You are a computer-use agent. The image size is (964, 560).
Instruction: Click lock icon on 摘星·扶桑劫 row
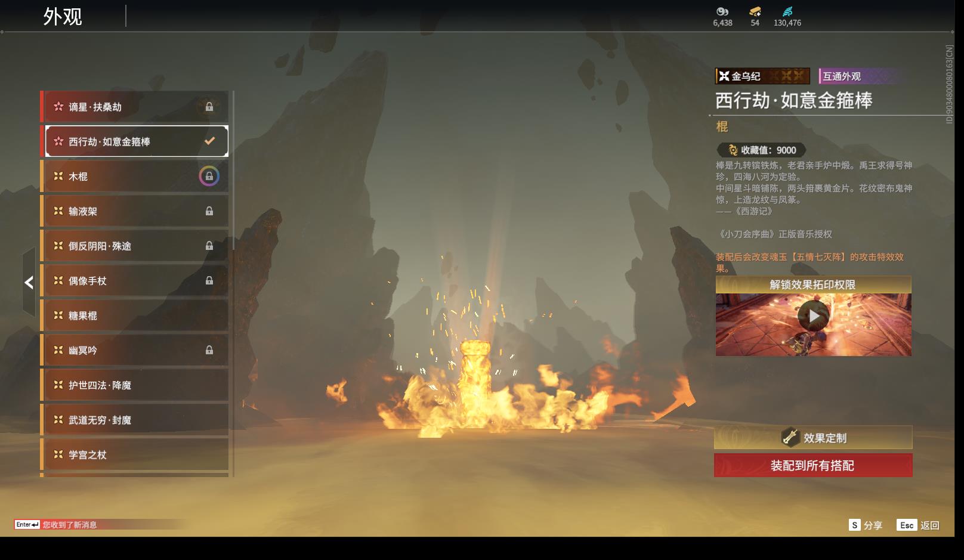pyautogui.click(x=209, y=107)
